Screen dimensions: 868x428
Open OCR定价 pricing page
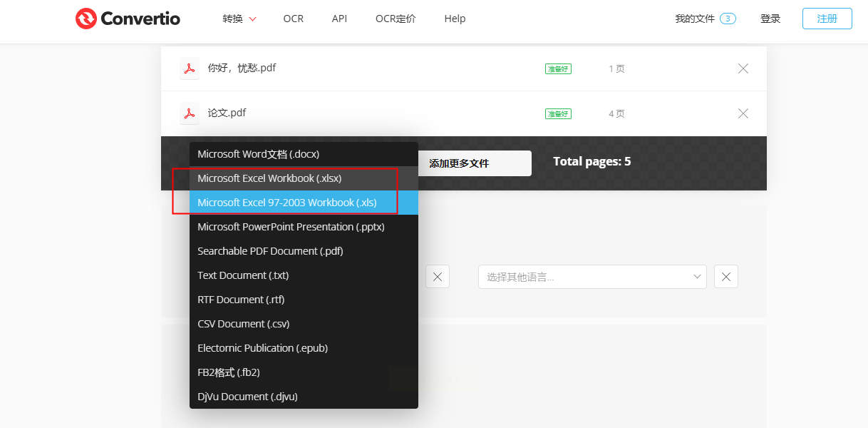pos(396,19)
